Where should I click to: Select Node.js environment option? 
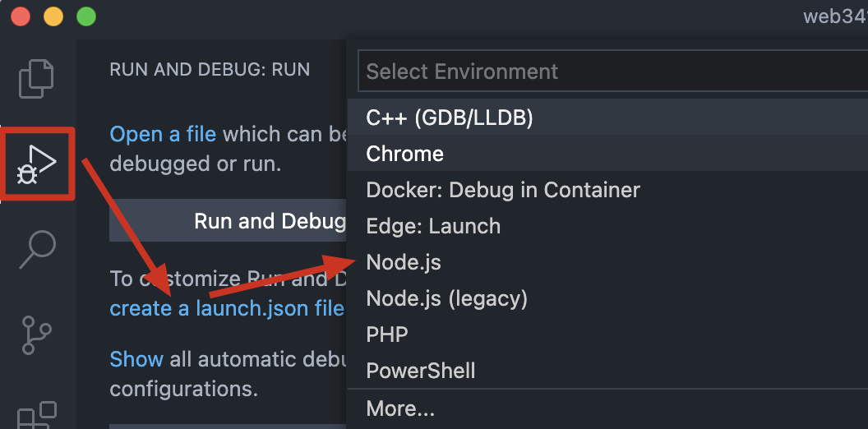404,262
